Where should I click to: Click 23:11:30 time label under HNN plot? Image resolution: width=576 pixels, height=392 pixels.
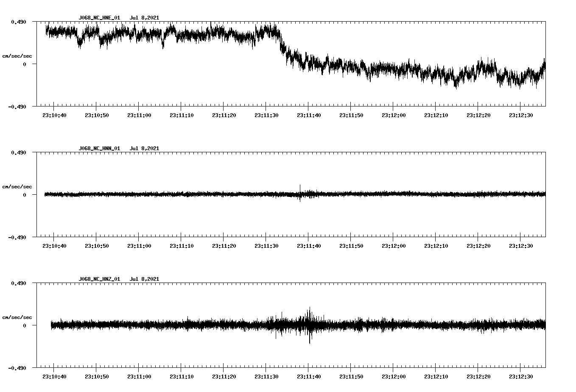pyautogui.click(x=266, y=246)
